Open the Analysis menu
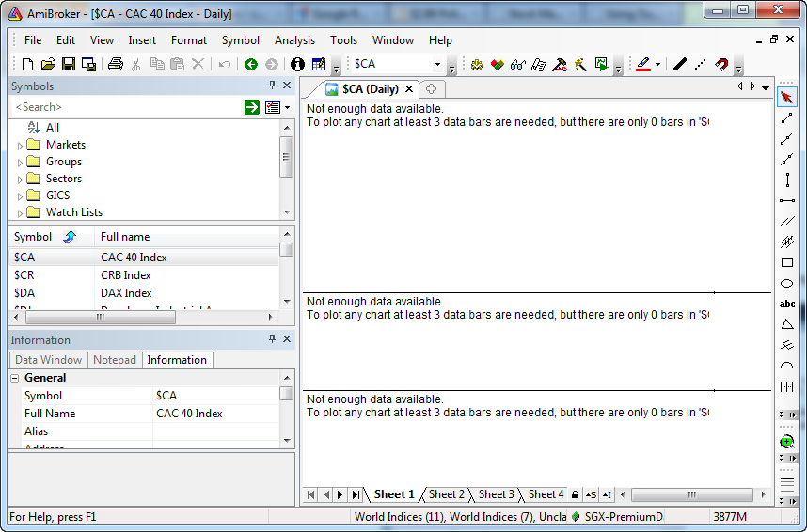 (294, 40)
